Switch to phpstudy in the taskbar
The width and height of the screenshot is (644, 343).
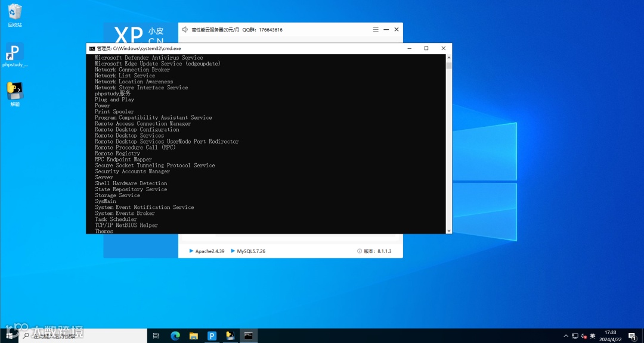(212, 336)
